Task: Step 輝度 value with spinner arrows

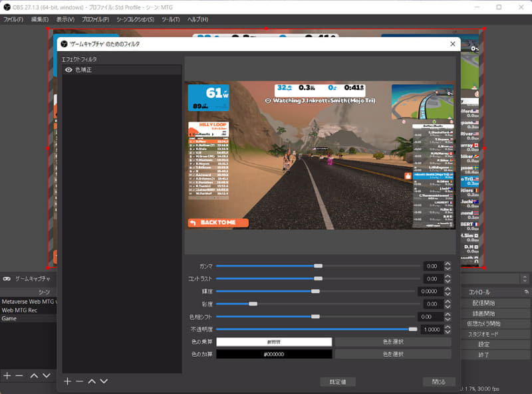Action: (448, 291)
